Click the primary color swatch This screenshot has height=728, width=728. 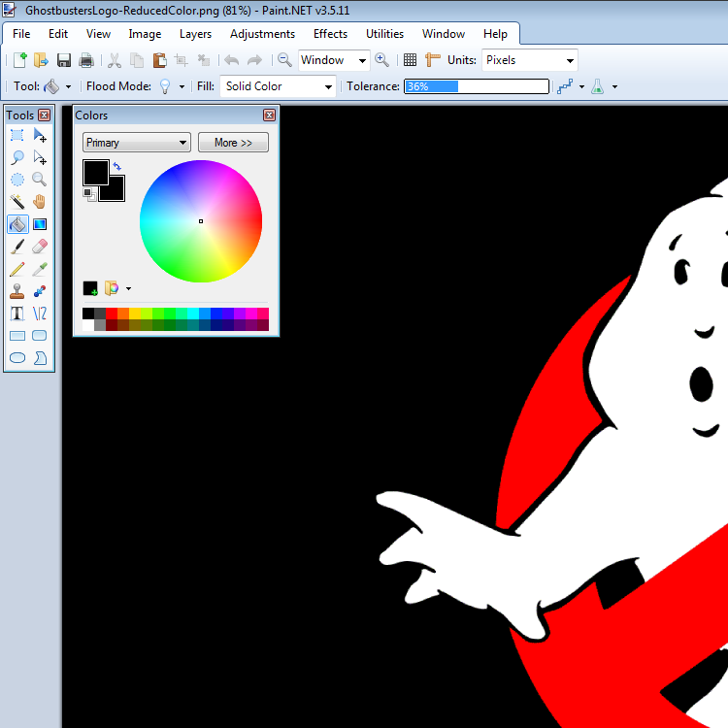96,172
